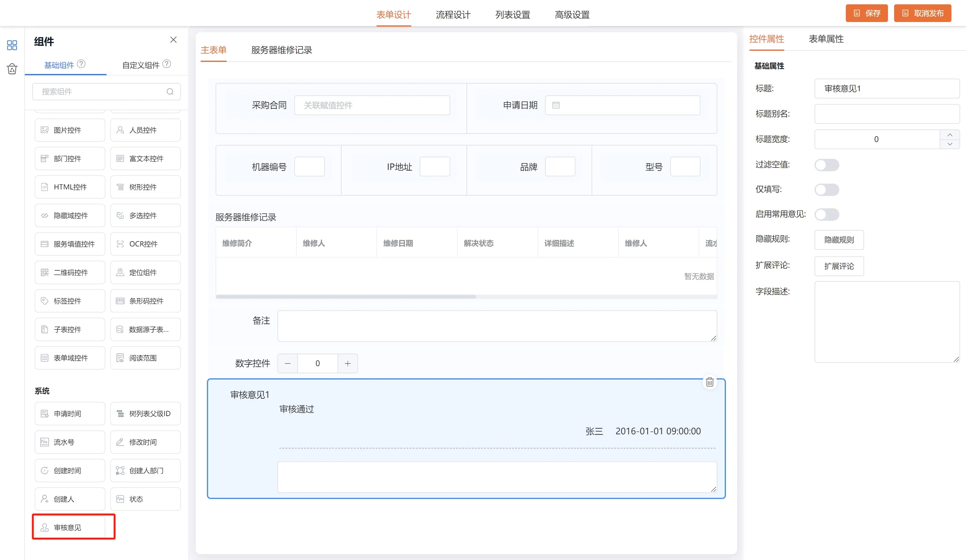Click horizontal scrollbar under 服务器维修记录 table
Screen dimensions: 966x560
[346, 297]
